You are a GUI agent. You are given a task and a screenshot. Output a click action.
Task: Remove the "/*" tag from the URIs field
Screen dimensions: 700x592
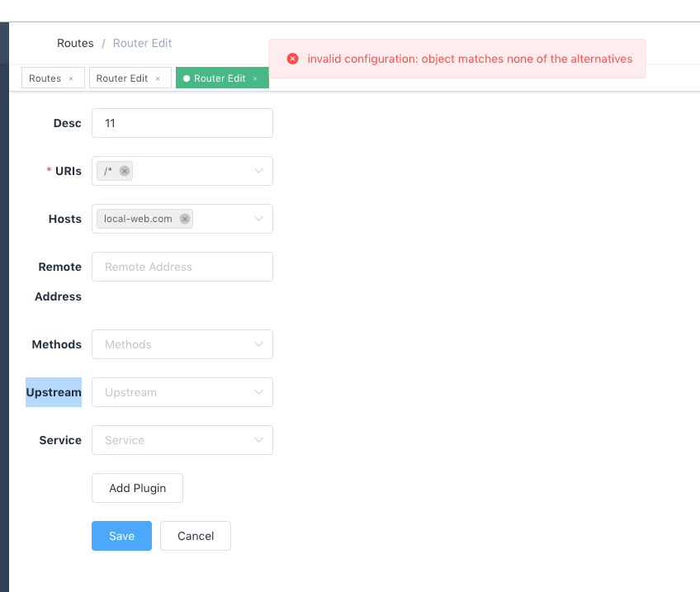pos(125,170)
